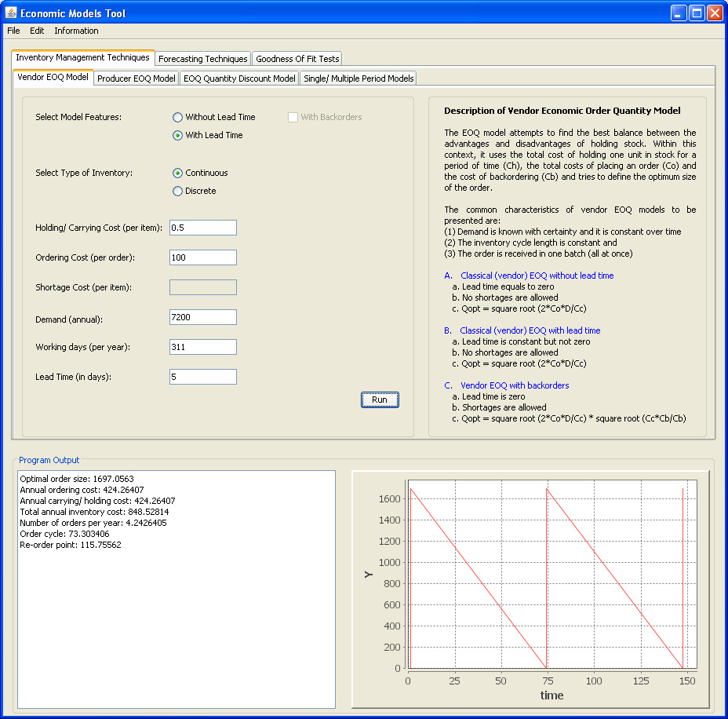The height and width of the screenshot is (719, 728).
Task: Click 'Annual ordering cost: 424.26407' output line
Action: 82,490
